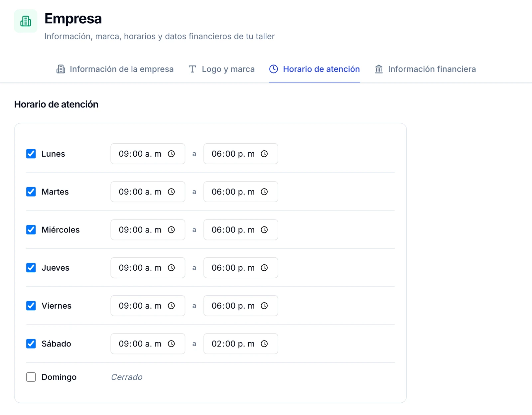The width and height of the screenshot is (532, 415).
Task: Go to the Información financiera tab
Action: click(425, 69)
